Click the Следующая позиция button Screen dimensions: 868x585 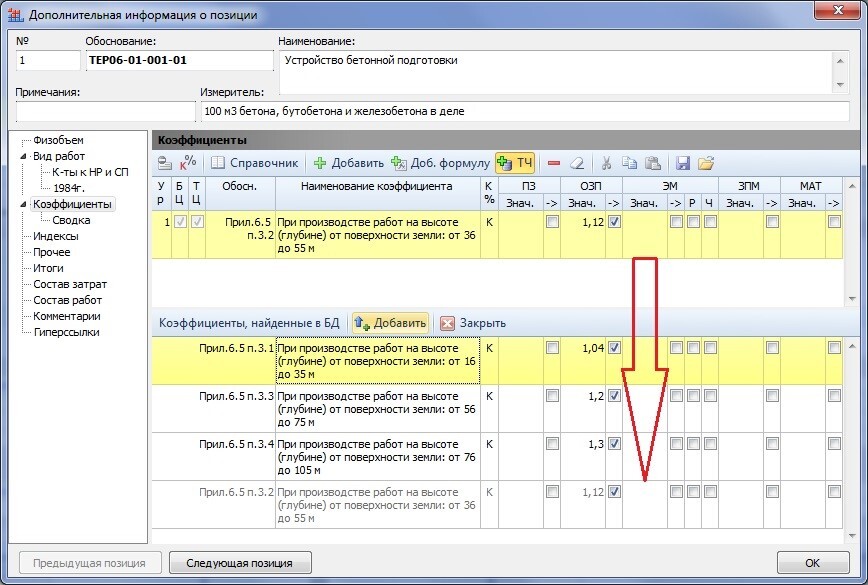(x=239, y=562)
